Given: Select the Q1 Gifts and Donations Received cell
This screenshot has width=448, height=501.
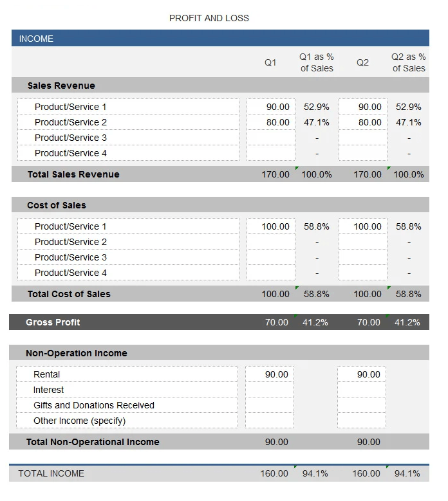Looking at the screenshot, I should (x=270, y=405).
